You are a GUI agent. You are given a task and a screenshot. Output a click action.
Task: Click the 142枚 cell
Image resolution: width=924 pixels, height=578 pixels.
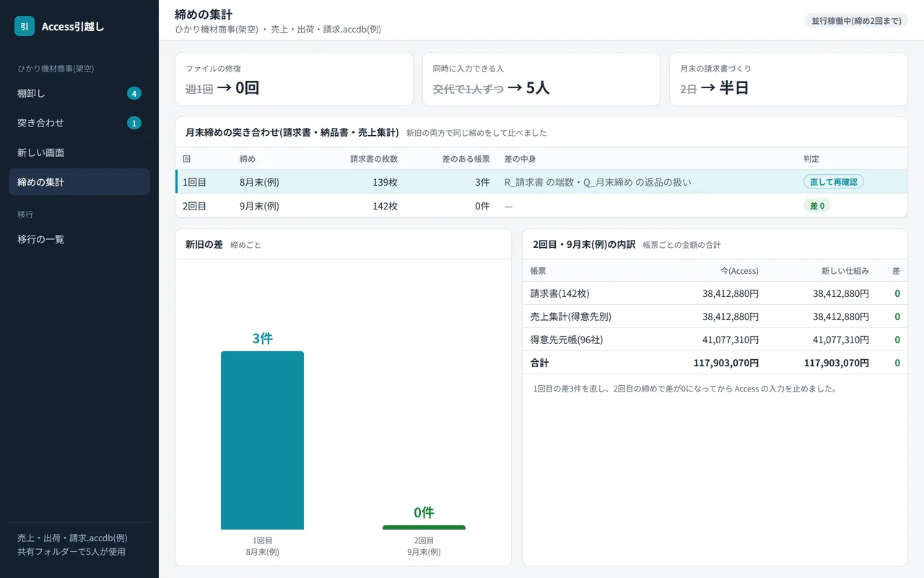click(385, 206)
